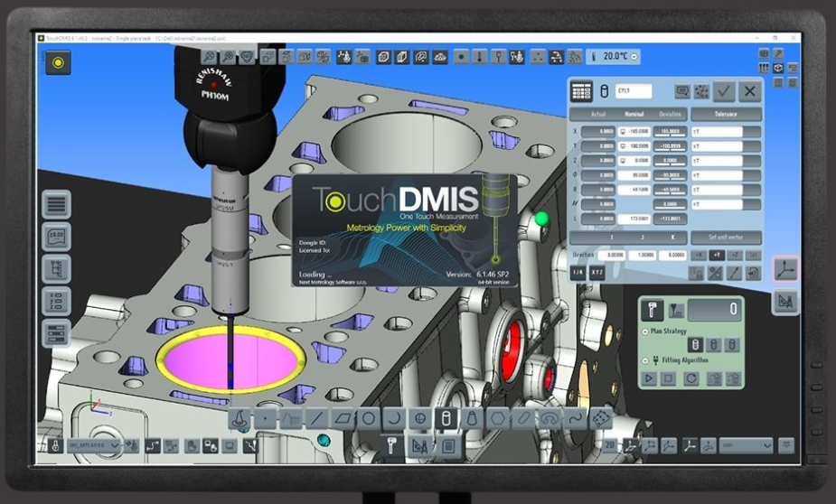
Task: Click the coordinate axes icon at right edge
Action: coord(785,269)
